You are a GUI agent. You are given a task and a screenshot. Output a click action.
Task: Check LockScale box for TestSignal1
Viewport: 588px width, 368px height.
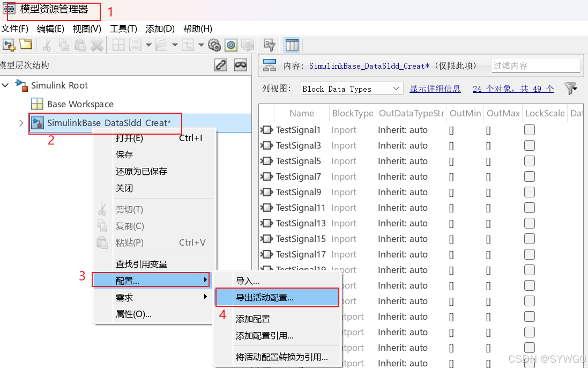[530, 130]
